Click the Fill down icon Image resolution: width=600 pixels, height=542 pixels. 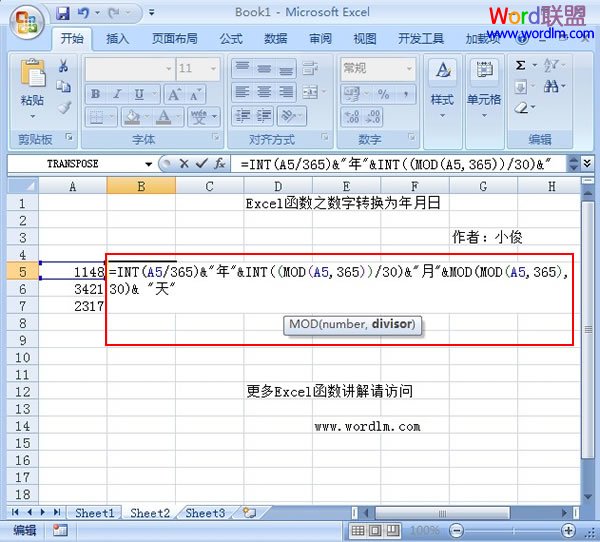[x=520, y=87]
